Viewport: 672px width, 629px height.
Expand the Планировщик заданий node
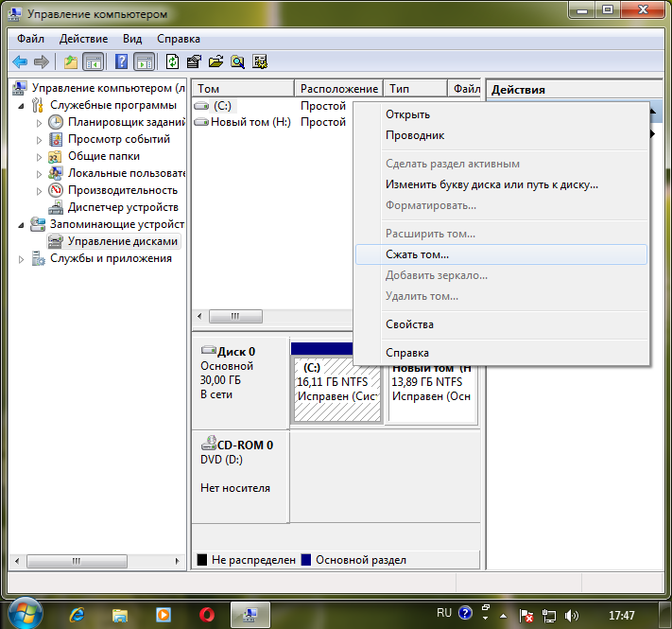click(x=39, y=123)
